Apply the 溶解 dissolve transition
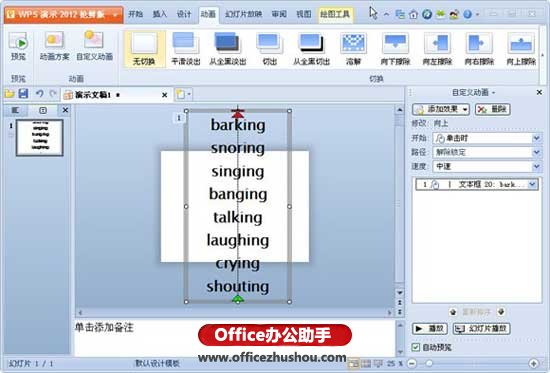This screenshot has width=550, height=373. (x=353, y=49)
